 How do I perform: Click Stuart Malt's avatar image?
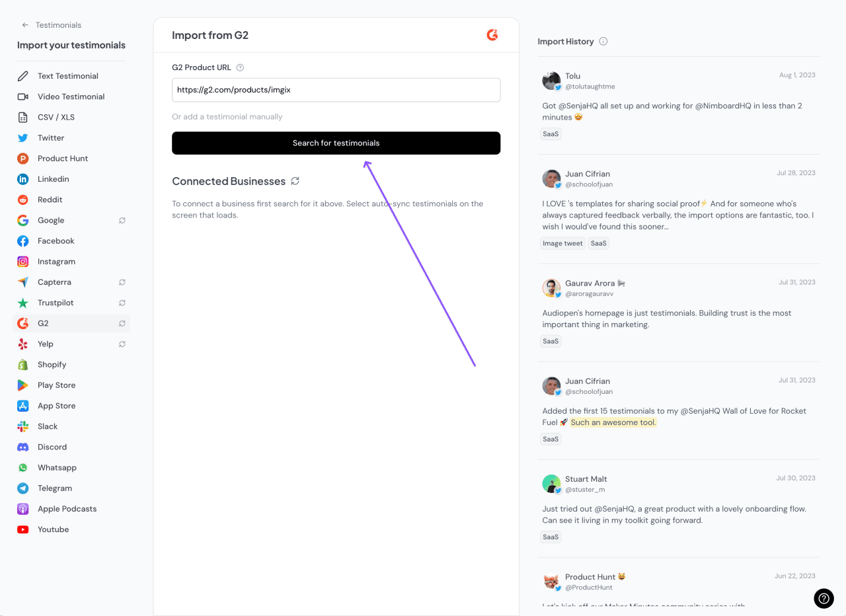551,484
